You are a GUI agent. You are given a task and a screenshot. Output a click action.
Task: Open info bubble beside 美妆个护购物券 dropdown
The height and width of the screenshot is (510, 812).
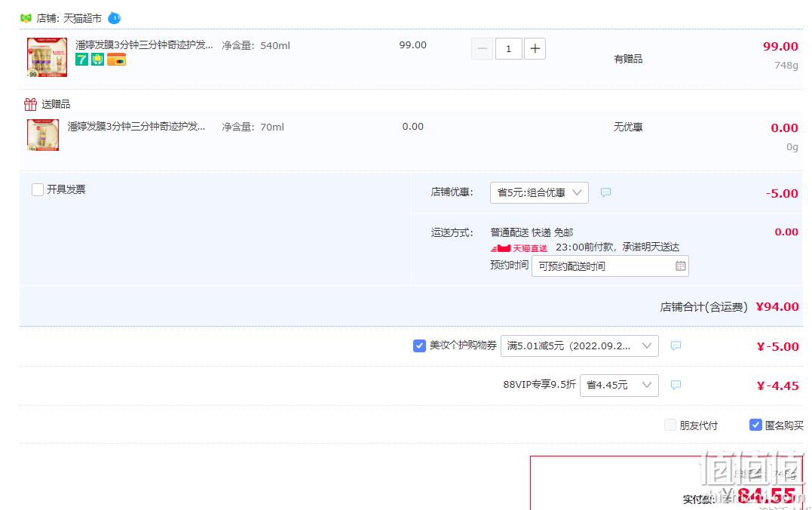pos(676,346)
